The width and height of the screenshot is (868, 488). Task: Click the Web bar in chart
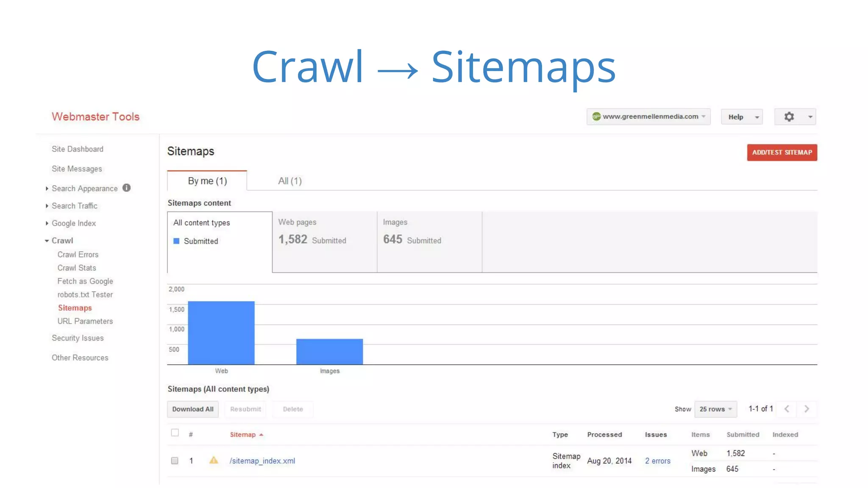coord(221,333)
